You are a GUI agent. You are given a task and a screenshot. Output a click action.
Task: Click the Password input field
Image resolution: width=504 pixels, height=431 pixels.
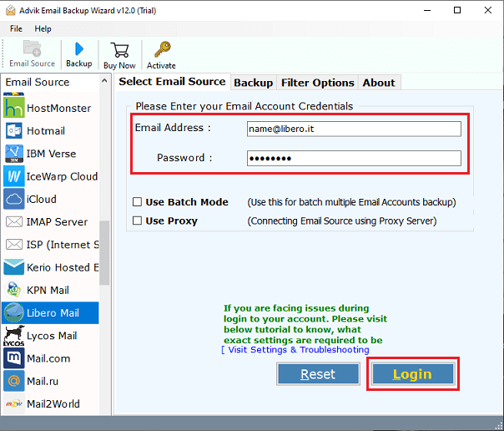[x=354, y=158]
